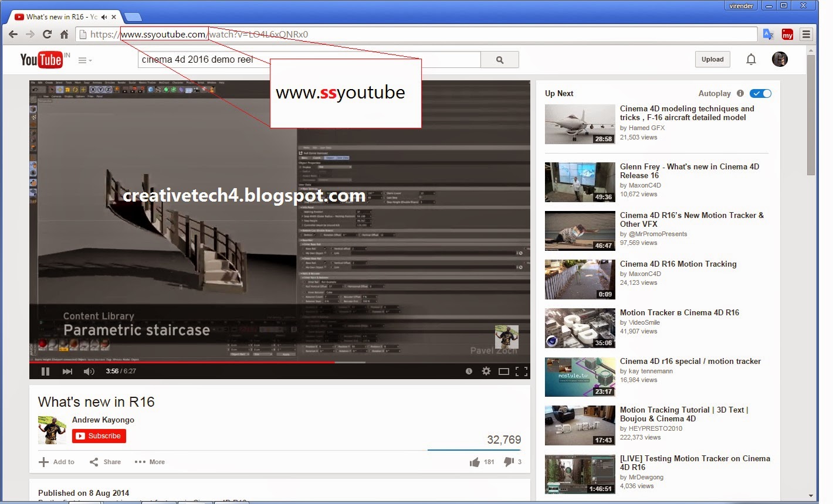The image size is (833, 504).
Task: Open 'Glenn Frey - What's new in Cinema 4D' link
Action: point(689,171)
